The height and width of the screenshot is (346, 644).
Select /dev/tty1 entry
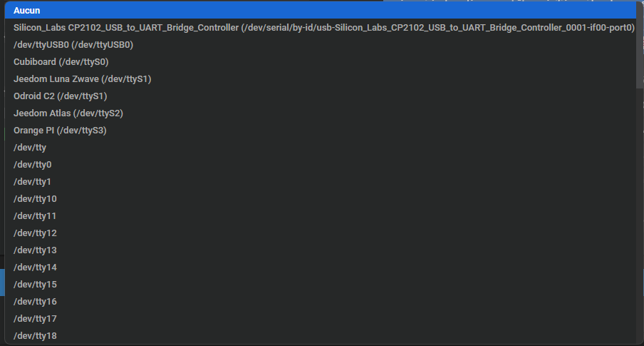pos(32,182)
